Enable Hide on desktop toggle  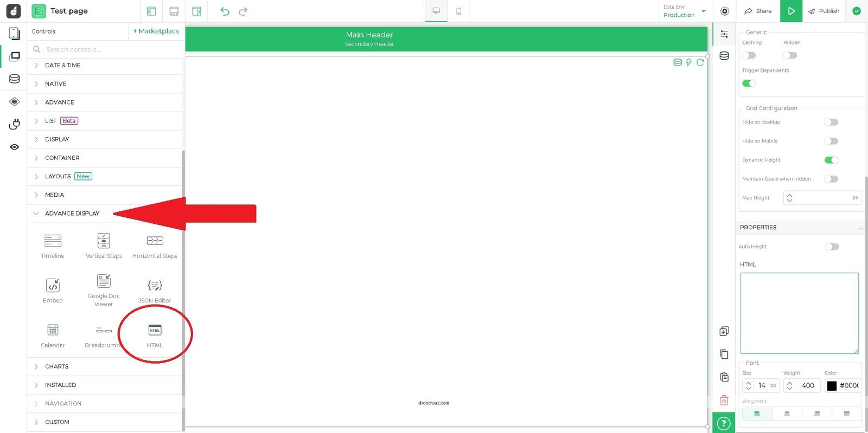coord(831,122)
